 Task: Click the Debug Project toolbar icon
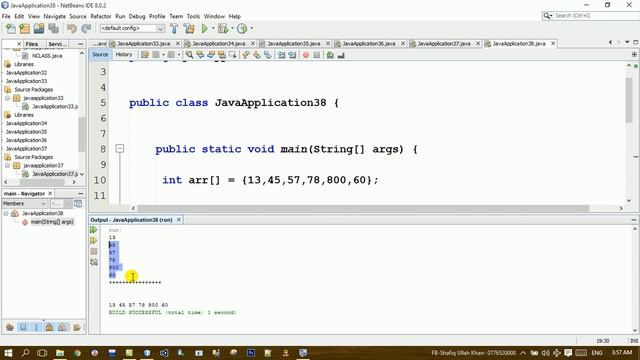[x=223, y=29]
